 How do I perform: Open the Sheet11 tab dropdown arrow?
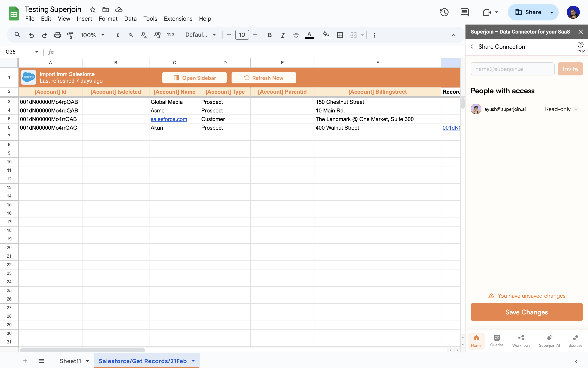coord(87,361)
